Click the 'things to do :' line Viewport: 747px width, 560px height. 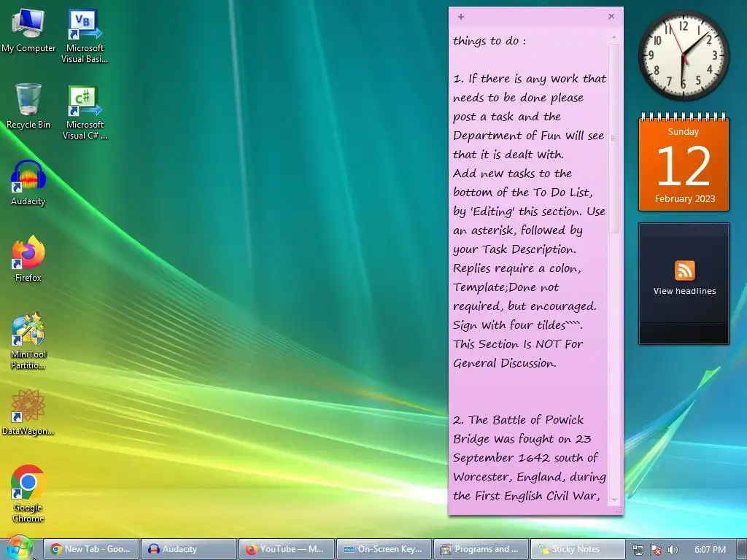click(x=489, y=41)
